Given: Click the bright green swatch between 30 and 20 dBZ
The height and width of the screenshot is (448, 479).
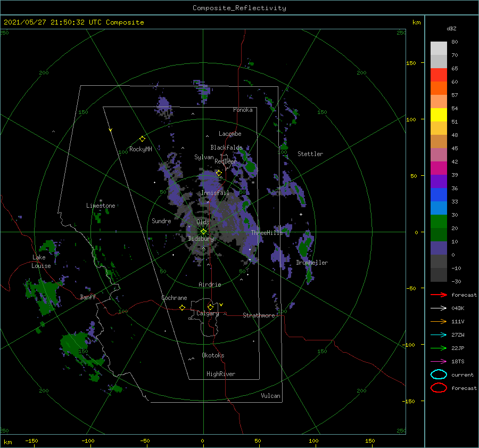Looking at the screenshot, I should [439, 222].
